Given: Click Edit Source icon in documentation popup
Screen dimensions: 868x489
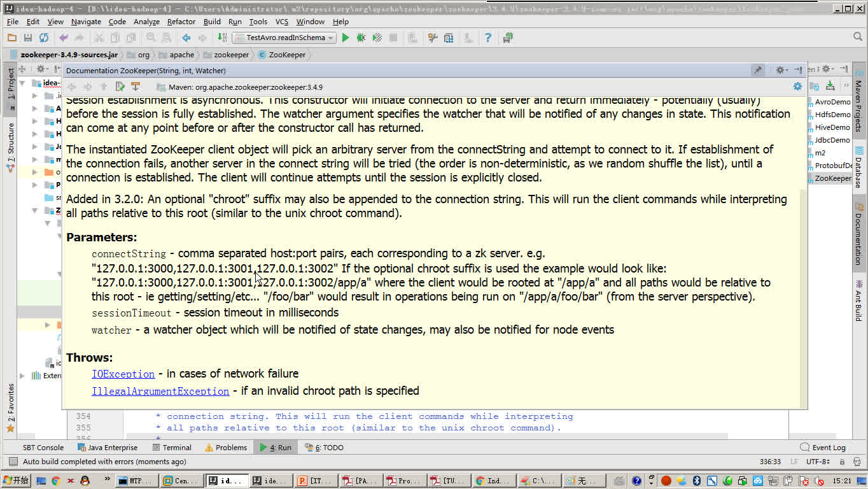Looking at the screenshot, I should click(x=120, y=87).
